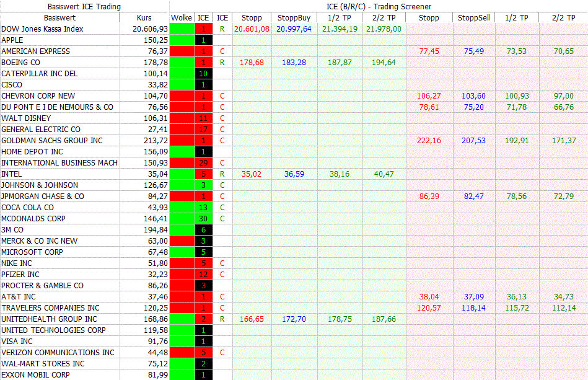
Task: Click UnitedHealth stop value 166,65
Action: [x=252, y=319]
